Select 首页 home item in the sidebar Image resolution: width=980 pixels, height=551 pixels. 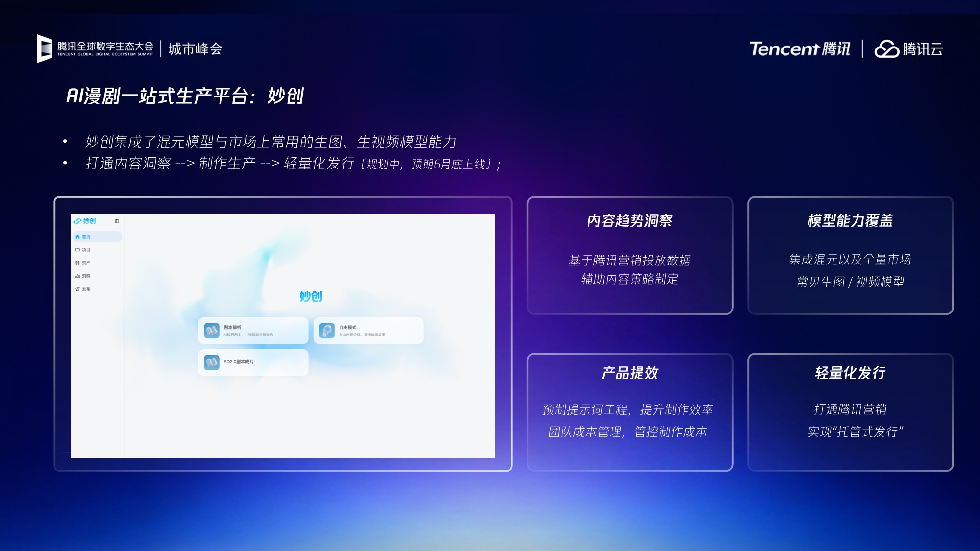[x=98, y=237]
